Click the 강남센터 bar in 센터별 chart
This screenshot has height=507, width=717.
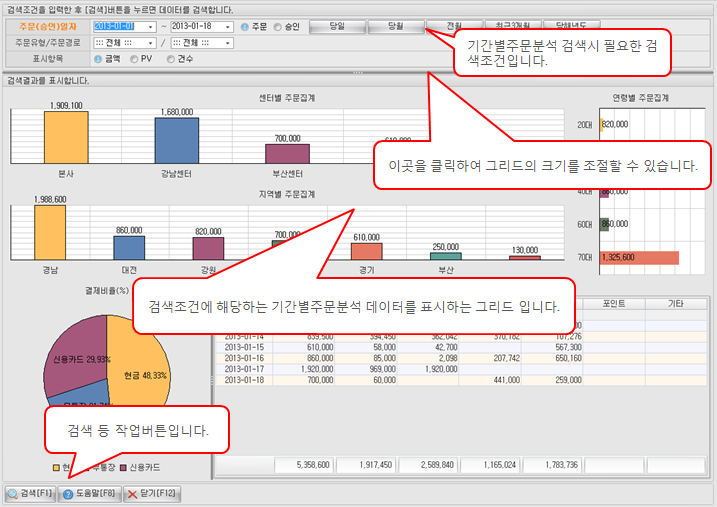pos(177,140)
